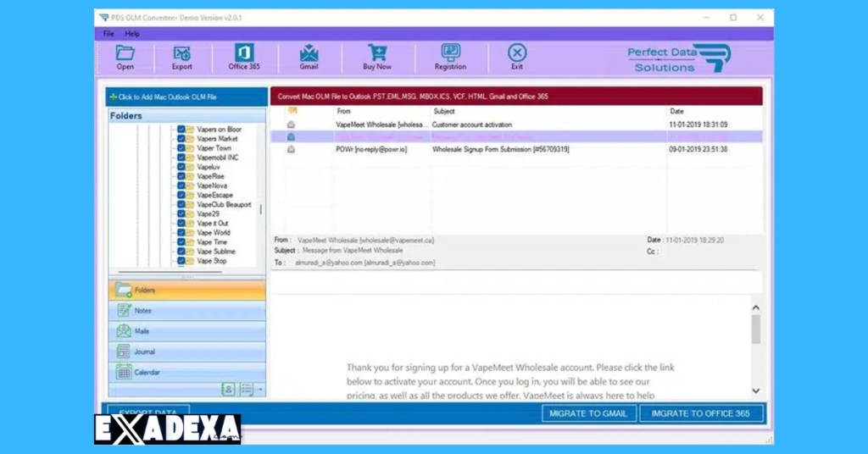Click the preview scroll down arrow

[x=755, y=391]
